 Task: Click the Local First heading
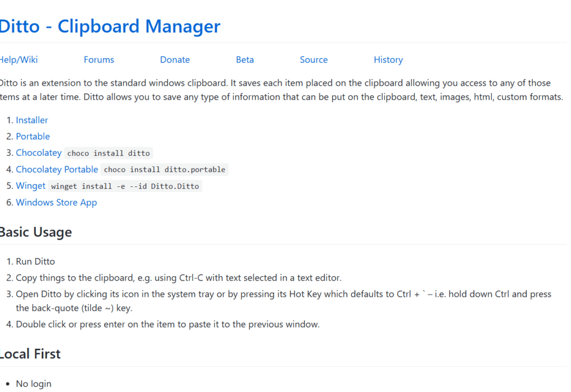pos(30,353)
